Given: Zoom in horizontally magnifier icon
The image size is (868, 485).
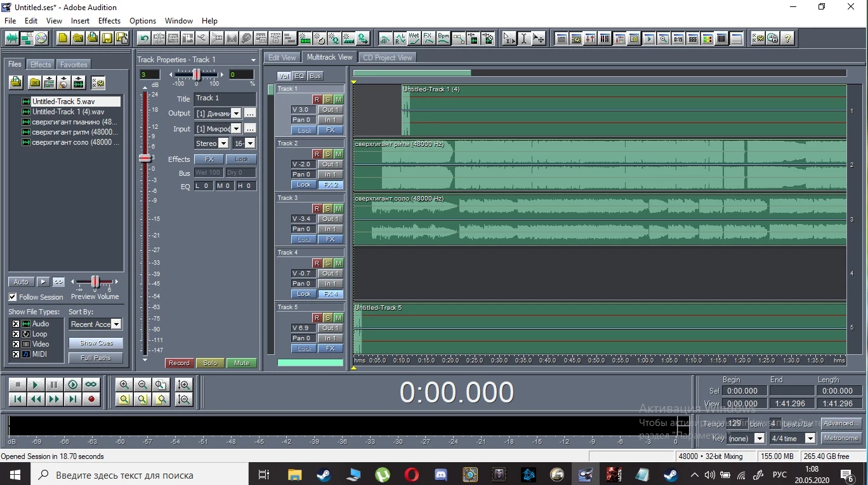Looking at the screenshot, I should 124,385.
